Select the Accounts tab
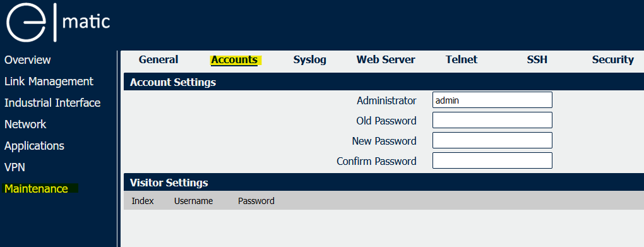The image size is (644, 247). 234,60
